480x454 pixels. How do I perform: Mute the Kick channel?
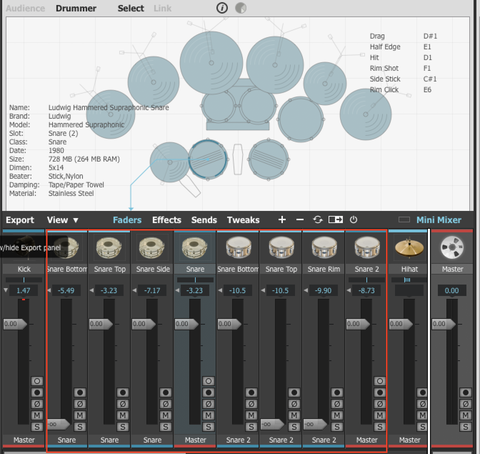[37, 415]
